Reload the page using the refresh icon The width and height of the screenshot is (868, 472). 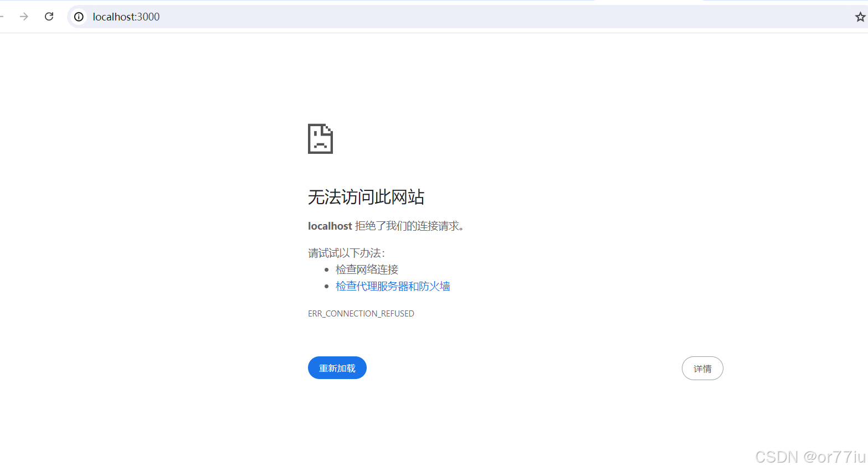pos(49,17)
